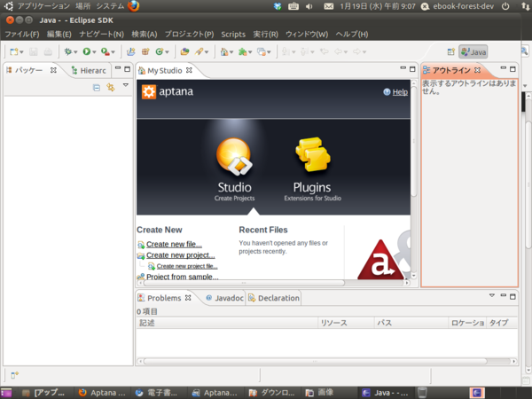Click Problems view horizontal scrollbar
The height and width of the screenshot is (399, 532).
coord(315,362)
